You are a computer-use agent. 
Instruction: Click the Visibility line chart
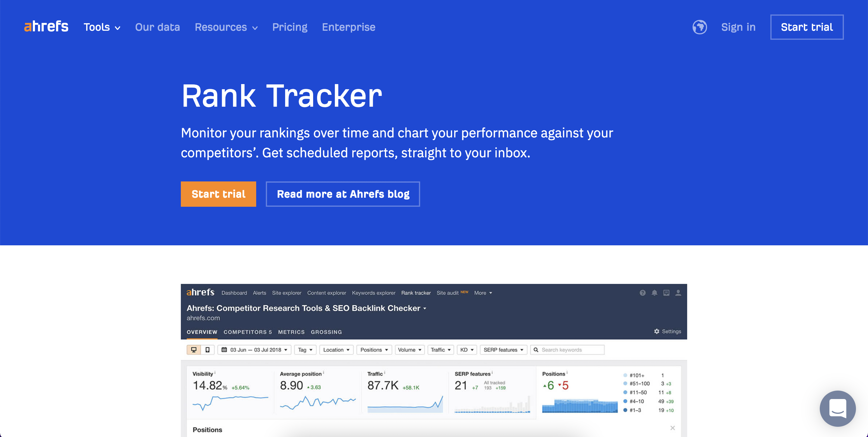231,403
